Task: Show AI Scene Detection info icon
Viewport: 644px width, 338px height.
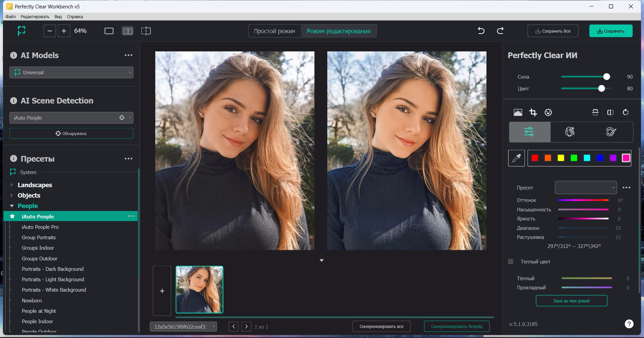Action: coord(13,100)
